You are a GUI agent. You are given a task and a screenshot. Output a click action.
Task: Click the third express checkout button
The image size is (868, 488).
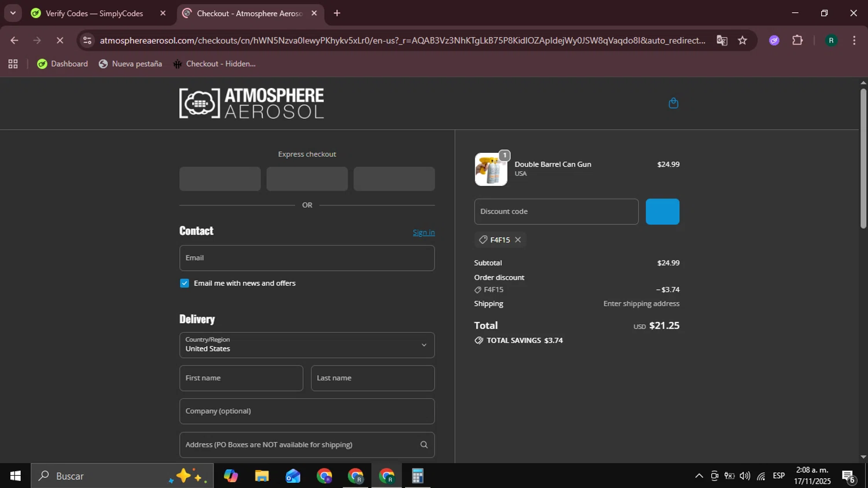pyautogui.click(x=394, y=179)
